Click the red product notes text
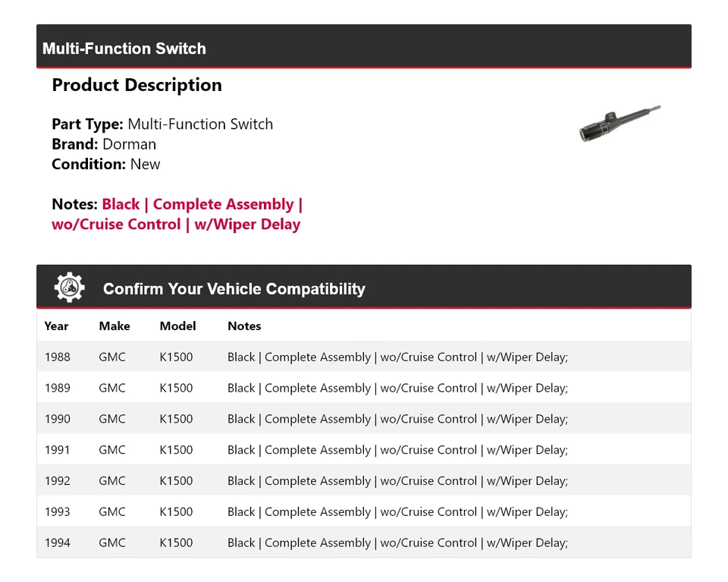 click(177, 214)
